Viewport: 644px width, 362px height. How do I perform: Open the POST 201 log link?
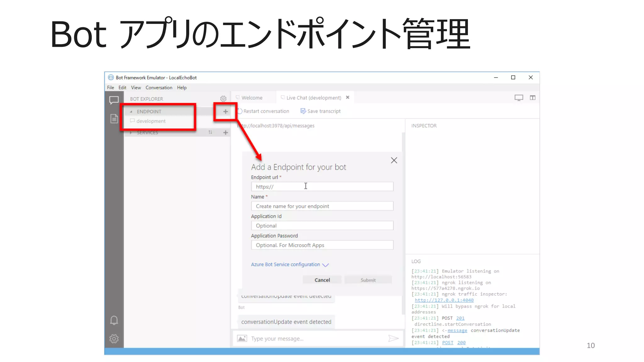click(460, 318)
